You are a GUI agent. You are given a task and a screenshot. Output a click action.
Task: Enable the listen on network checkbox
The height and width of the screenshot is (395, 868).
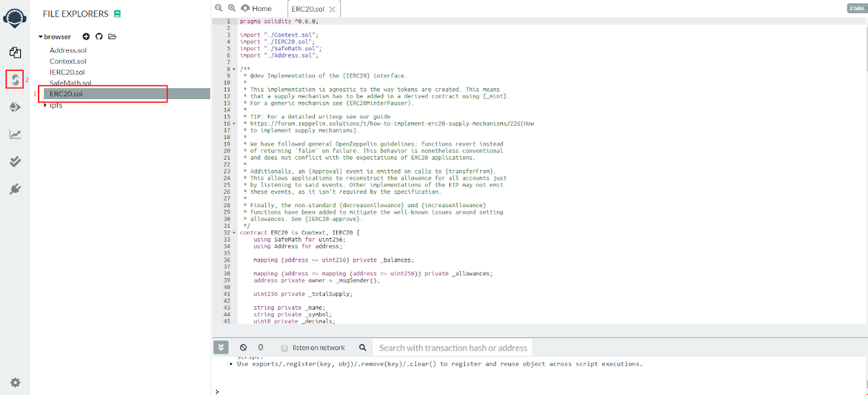click(284, 348)
